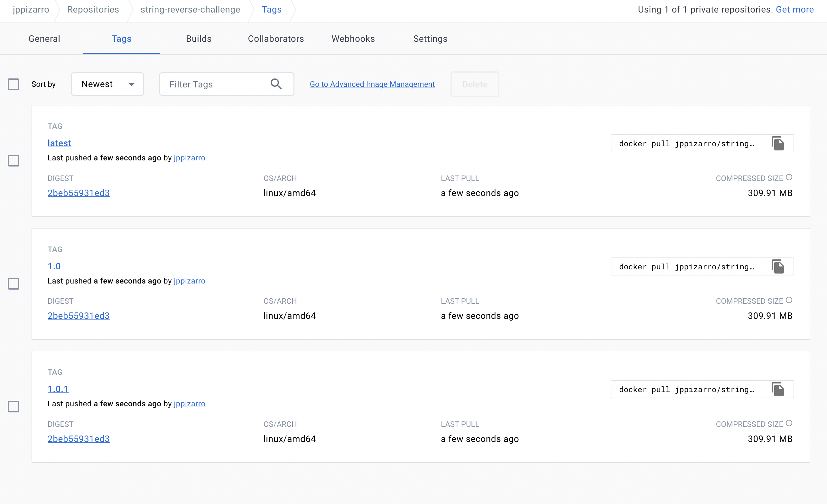This screenshot has height=504, width=827.
Task: Go to the Settings tab
Action: [x=430, y=39]
